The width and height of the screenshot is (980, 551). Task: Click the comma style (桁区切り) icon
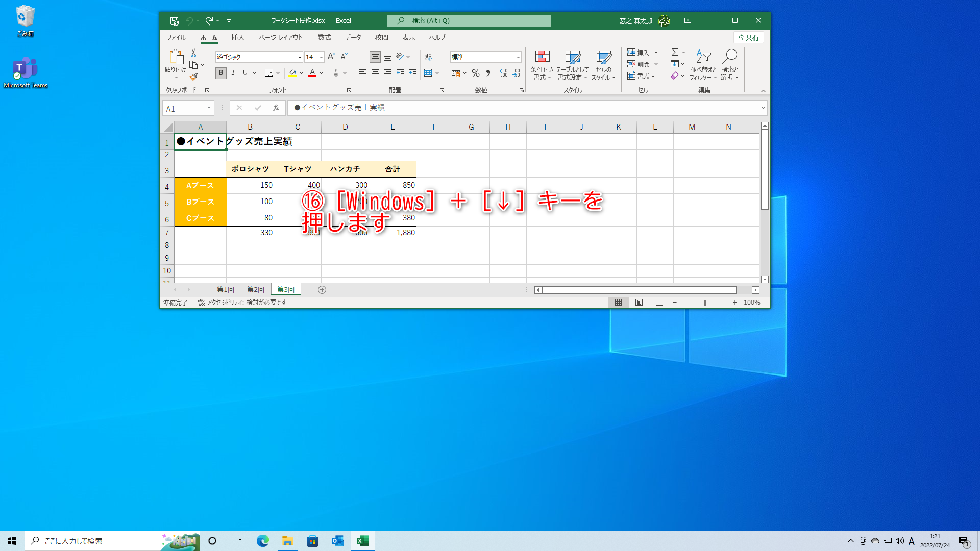[488, 73]
